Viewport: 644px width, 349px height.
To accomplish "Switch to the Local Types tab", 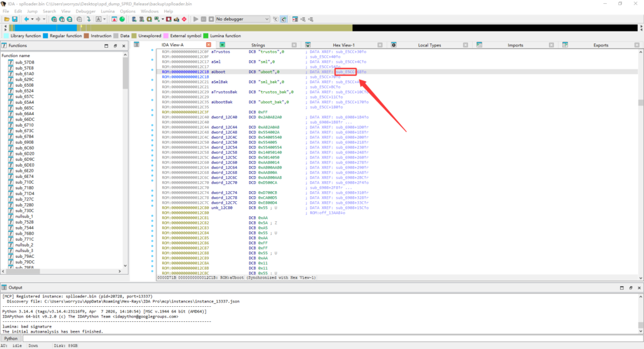I will (x=430, y=45).
